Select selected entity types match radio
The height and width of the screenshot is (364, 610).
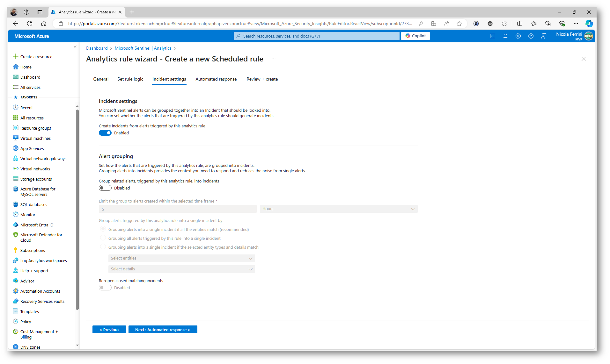point(103,247)
